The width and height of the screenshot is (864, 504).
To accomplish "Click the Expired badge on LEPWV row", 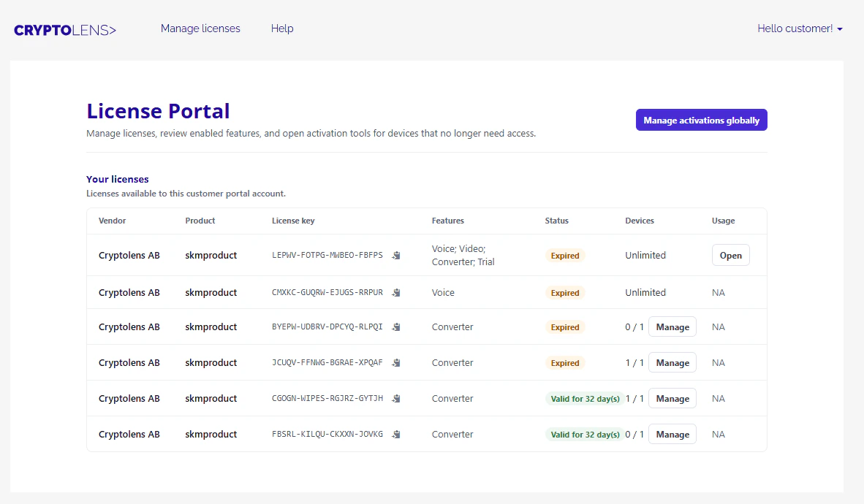I will click(x=565, y=256).
